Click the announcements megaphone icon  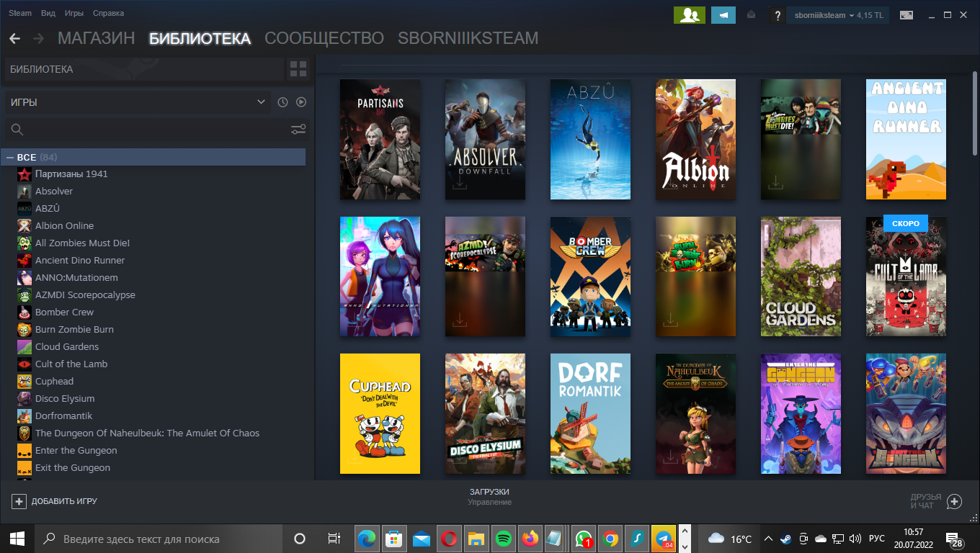tap(723, 15)
